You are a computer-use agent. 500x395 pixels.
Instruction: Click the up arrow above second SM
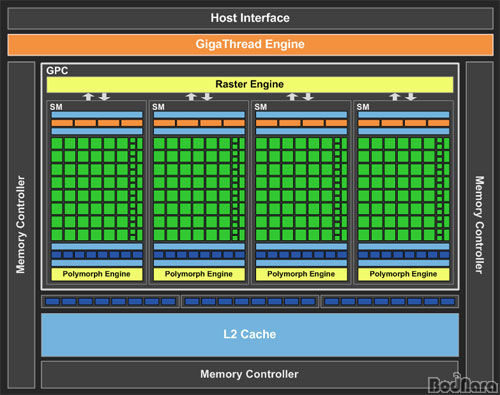coord(191,97)
